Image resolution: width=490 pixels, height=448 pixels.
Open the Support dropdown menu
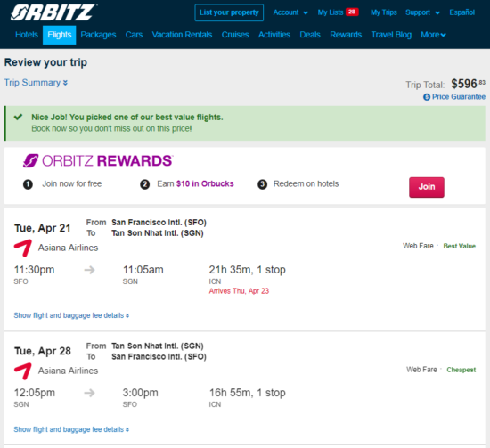[x=422, y=12]
